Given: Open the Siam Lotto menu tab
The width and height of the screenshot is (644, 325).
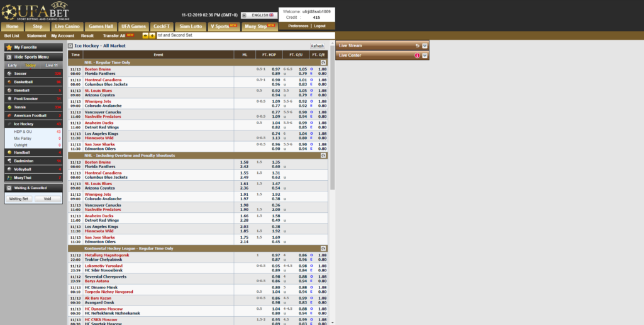Looking at the screenshot, I should [191, 26].
